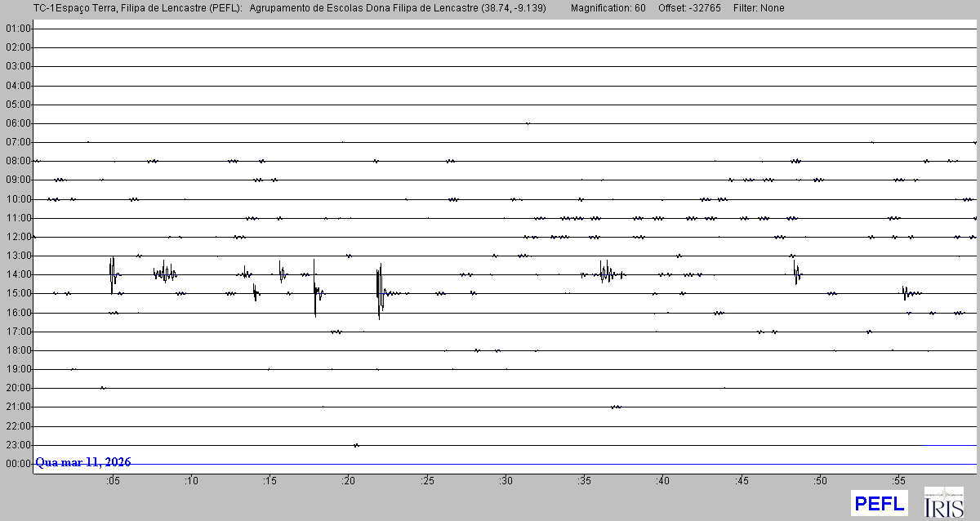980x521 pixels.
Task: Click the :45 minute tick label
Action: [x=742, y=481]
